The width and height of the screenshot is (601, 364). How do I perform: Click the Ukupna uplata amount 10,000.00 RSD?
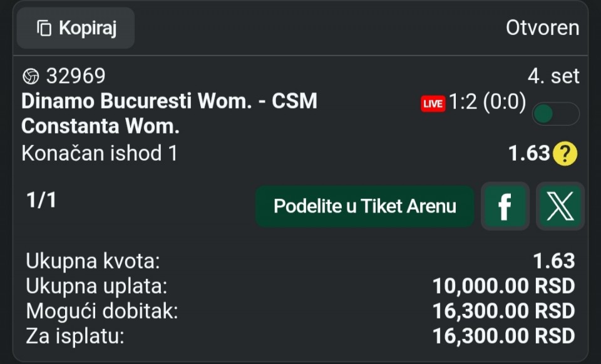coord(503,286)
